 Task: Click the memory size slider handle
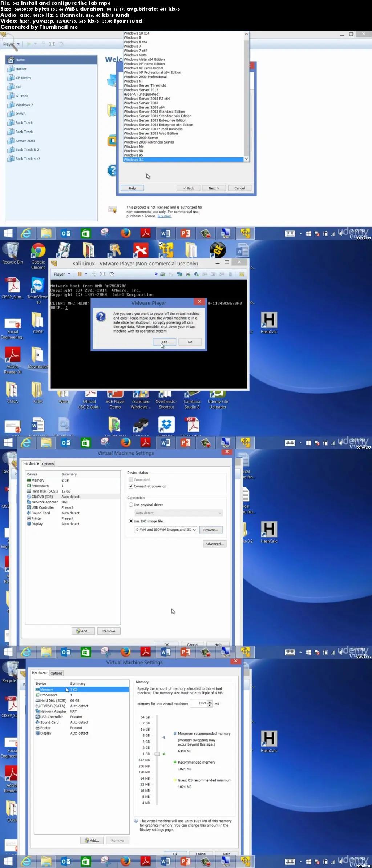point(157,754)
